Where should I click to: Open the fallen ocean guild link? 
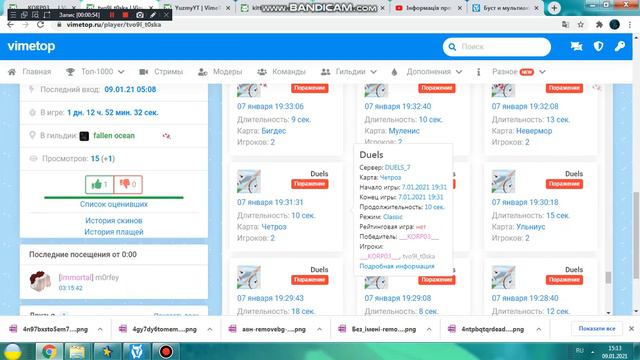tap(114, 136)
